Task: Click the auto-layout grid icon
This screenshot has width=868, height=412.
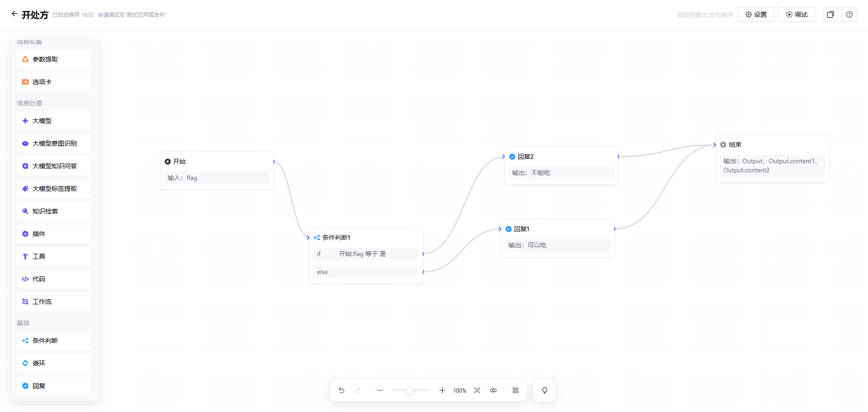Action: (x=515, y=390)
